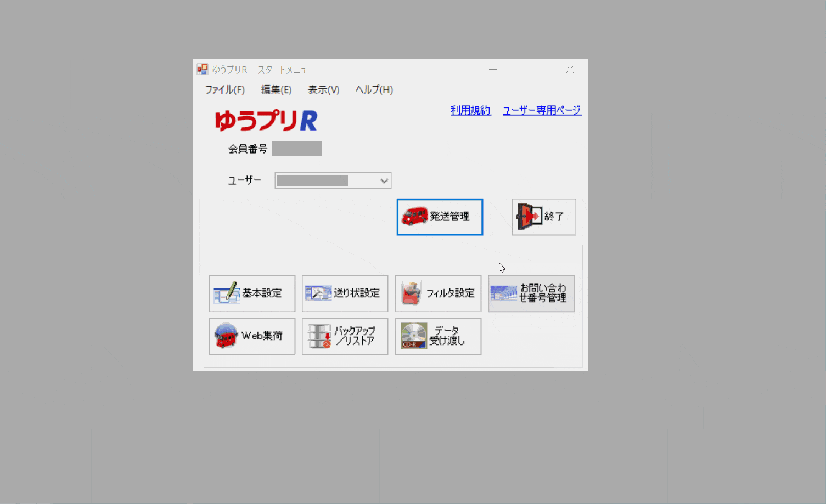Viewport: 826px width, 504px height.
Task: Open バックアップ/リストア backup restore
Action: pos(345,336)
